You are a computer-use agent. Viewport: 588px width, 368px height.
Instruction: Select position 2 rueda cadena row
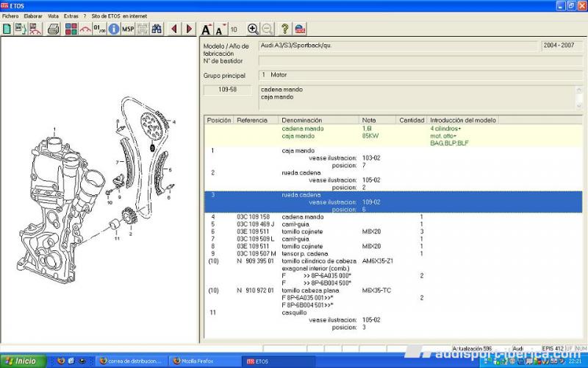[x=393, y=180]
